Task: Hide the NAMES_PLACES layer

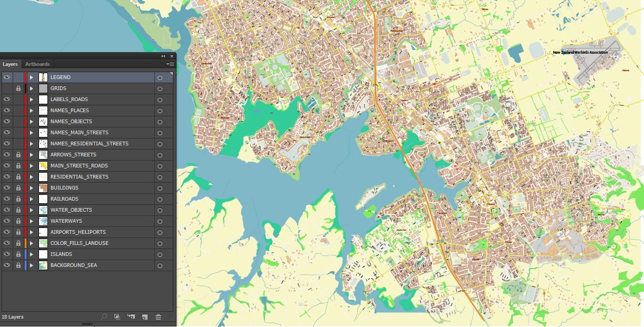Action: (7, 111)
